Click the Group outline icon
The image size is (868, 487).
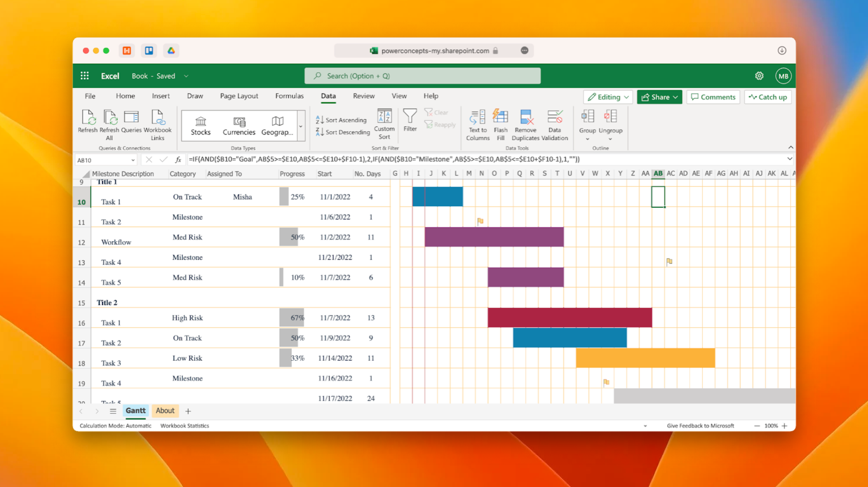[587, 121]
